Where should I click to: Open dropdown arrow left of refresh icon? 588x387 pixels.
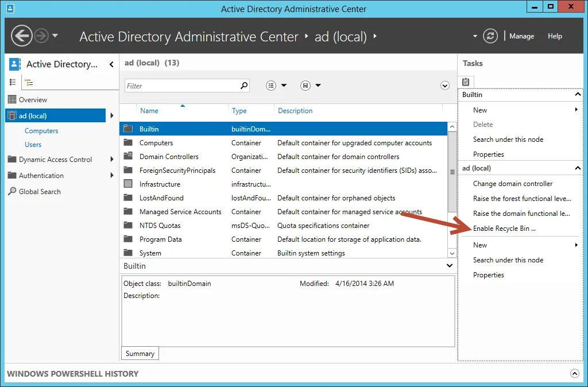point(475,36)
